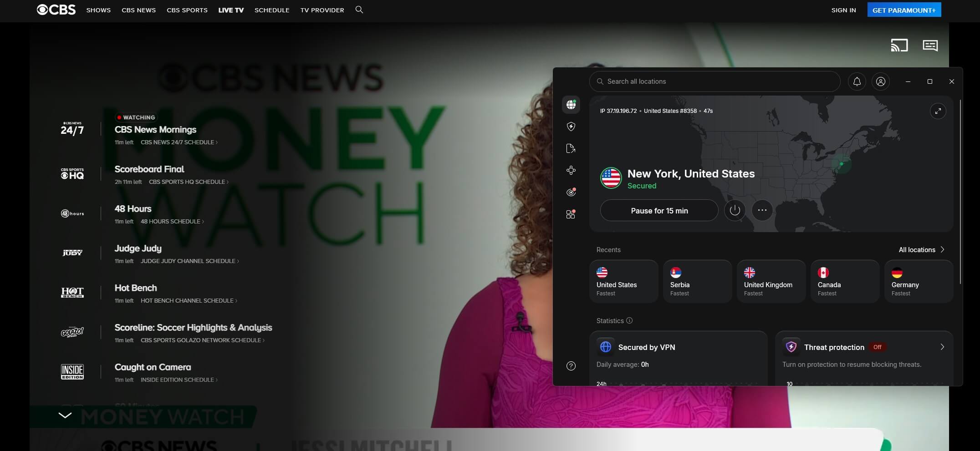The width and height of the screenshot is (980, 451).
Task: Open CBS NEWS navigation item
Action: point(138,10)
